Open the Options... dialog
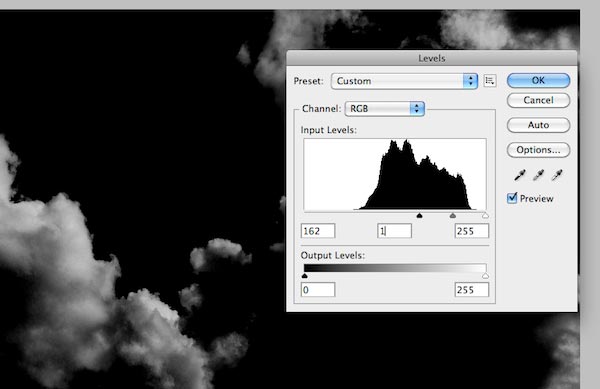Viewport: 600px width, 389px height. click(x=538, y=150)
